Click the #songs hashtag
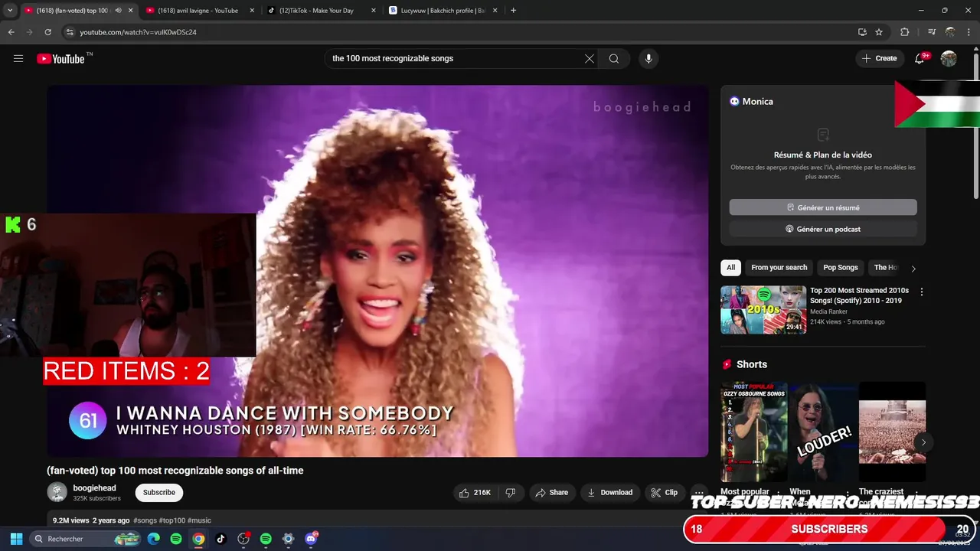Viewport: 980px width, 551px height. click(x=145, y=520)
